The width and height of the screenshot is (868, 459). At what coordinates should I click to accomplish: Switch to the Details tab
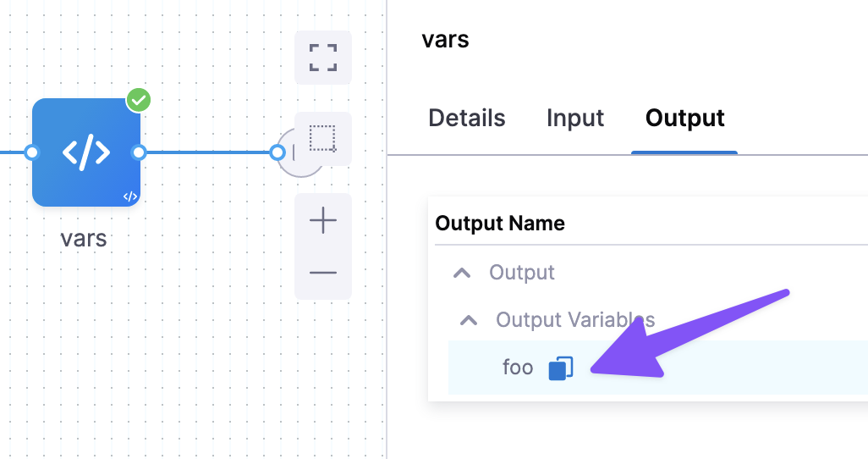point(467,118)
